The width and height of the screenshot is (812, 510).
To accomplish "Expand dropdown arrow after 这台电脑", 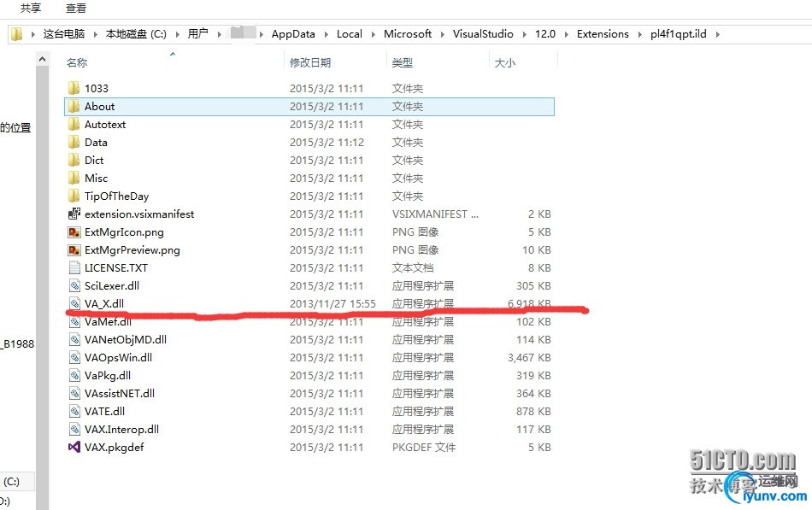I will tap(95, 34).
